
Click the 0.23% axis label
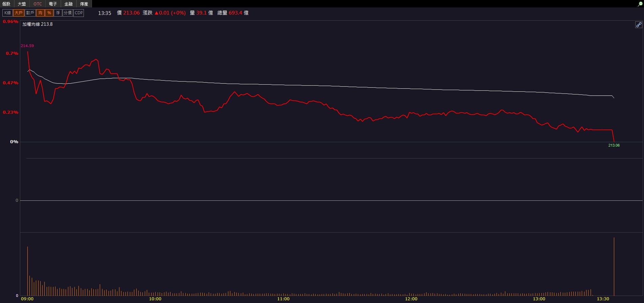click(x=10, y=112)
